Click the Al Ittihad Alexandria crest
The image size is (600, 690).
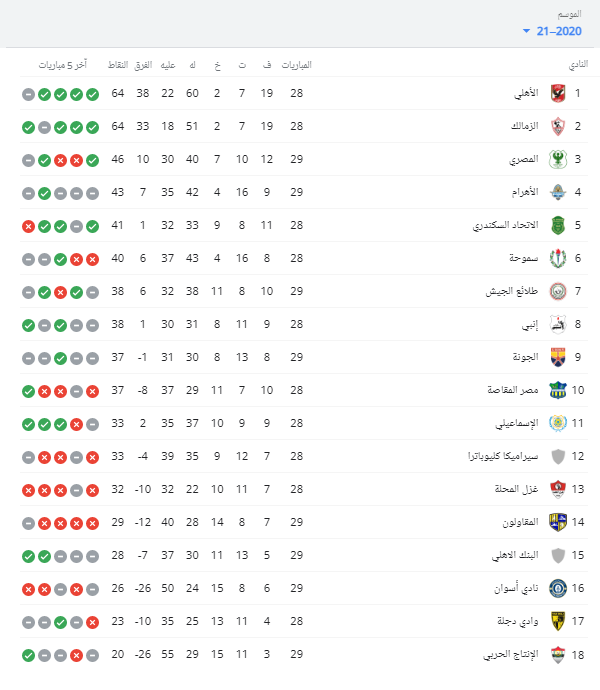click(x=557, y=226)
